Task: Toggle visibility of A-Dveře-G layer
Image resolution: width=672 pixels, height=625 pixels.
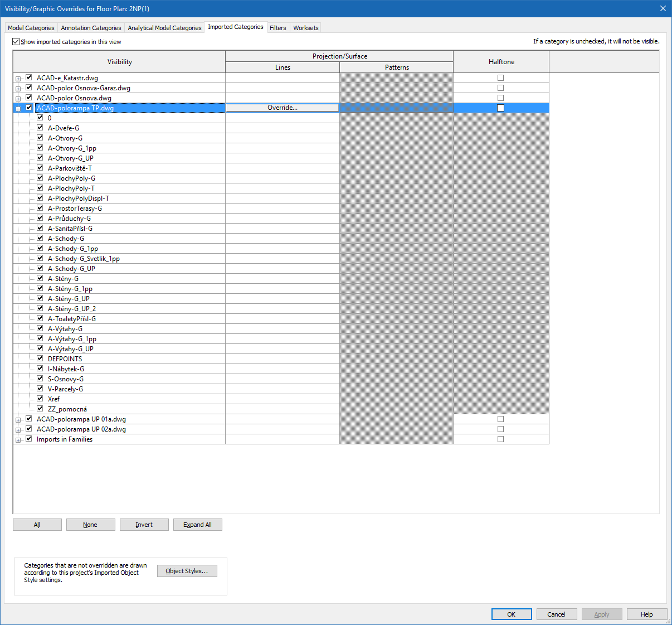Action: 40,128
